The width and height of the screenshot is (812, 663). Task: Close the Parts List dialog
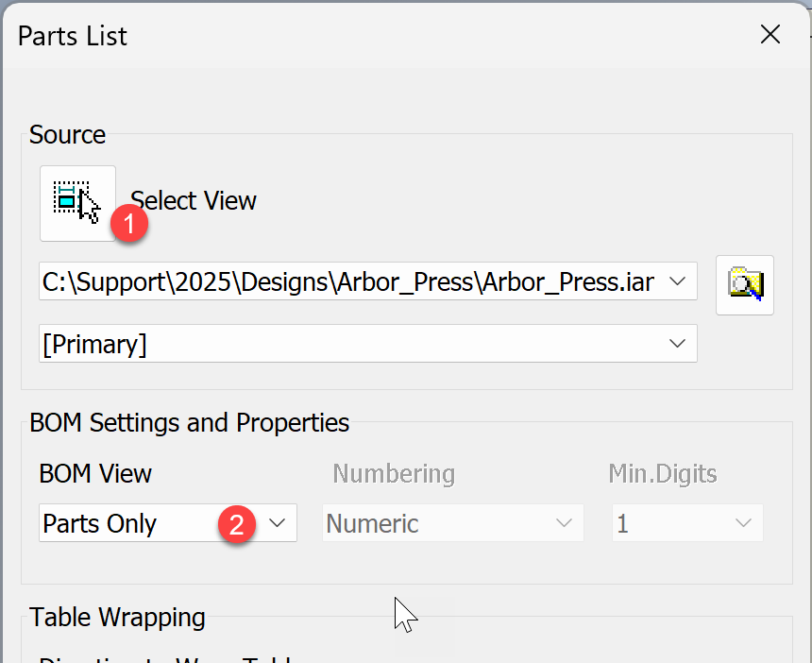(x=770, y=34)
